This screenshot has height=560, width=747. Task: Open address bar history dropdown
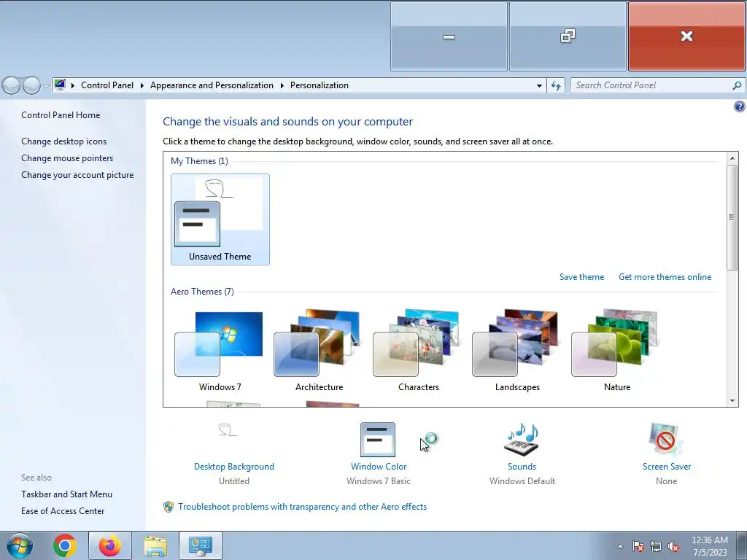tap(539, 86)
